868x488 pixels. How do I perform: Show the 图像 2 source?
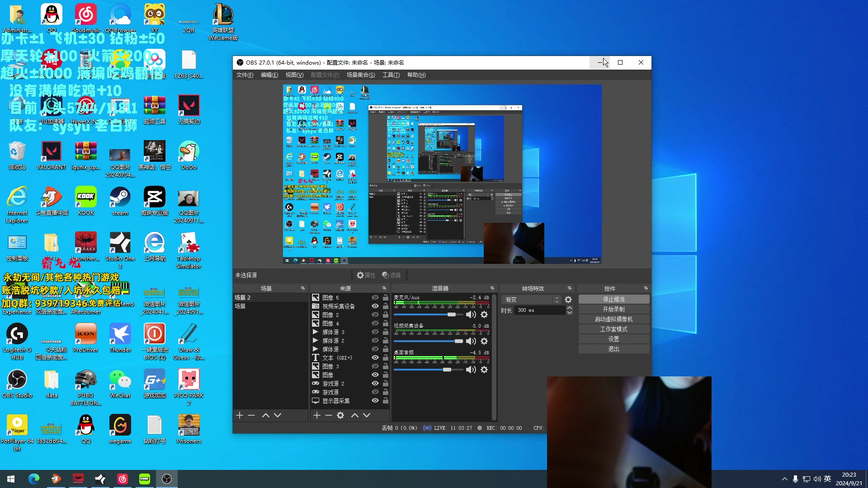pyautogui.click(x=375, y=315)
